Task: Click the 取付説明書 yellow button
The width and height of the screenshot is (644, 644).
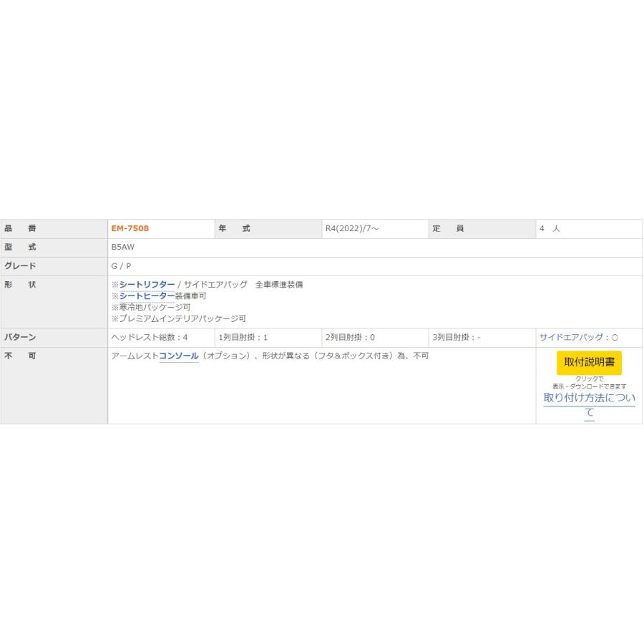Action: (590, 363)
